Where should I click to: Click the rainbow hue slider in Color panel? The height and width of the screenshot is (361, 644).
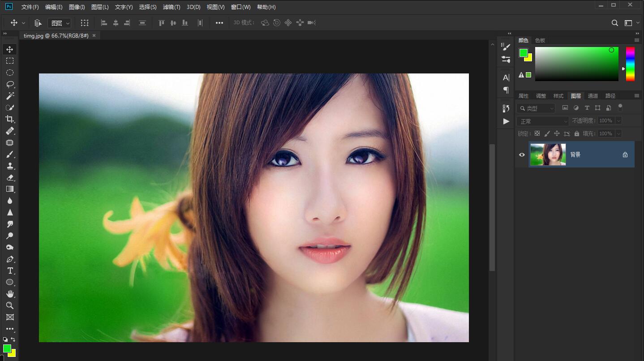tap(630, 64)
